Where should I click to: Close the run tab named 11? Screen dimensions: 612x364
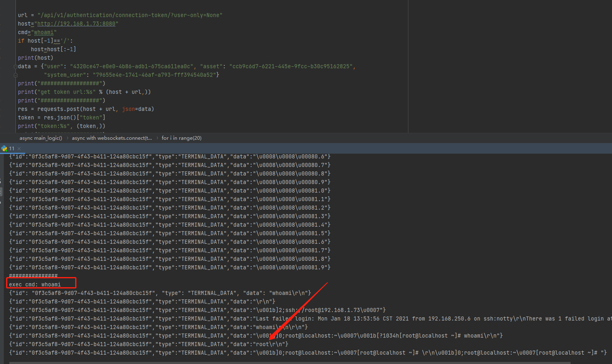[19, 149]
